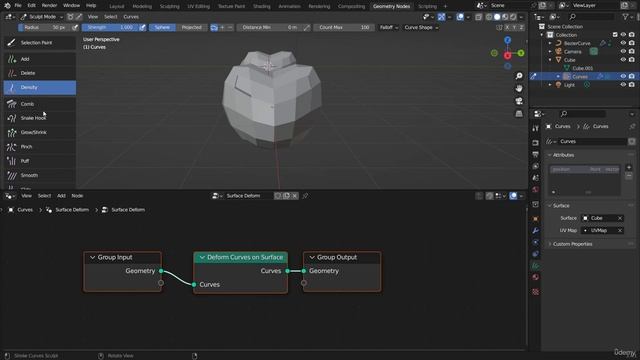Viewport: 640px width, 360px height.
Task: Collapse the Attributes panel
Action: tap(549, 155)
